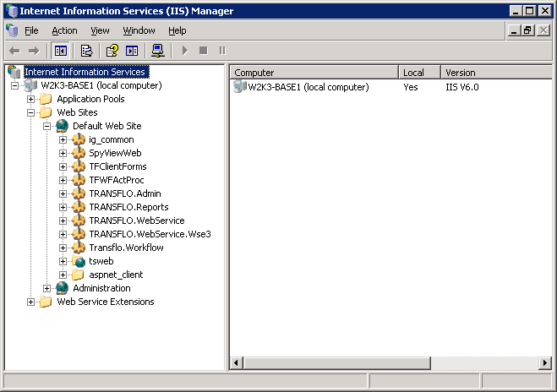This screenshot has width=557, height=392.
Task: Click the Stop item toolbar button
Action: pyautogui.click(x=203, y=51)
